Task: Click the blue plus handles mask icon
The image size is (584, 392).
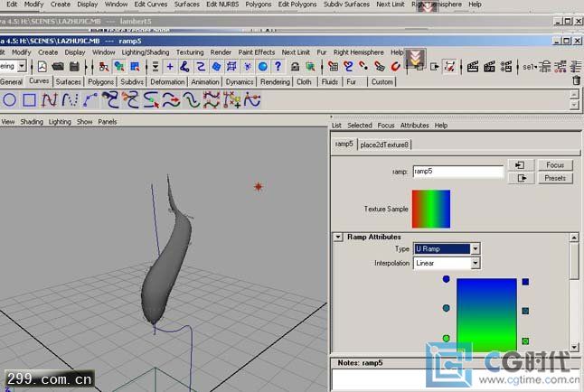Action: click(170, 67)
